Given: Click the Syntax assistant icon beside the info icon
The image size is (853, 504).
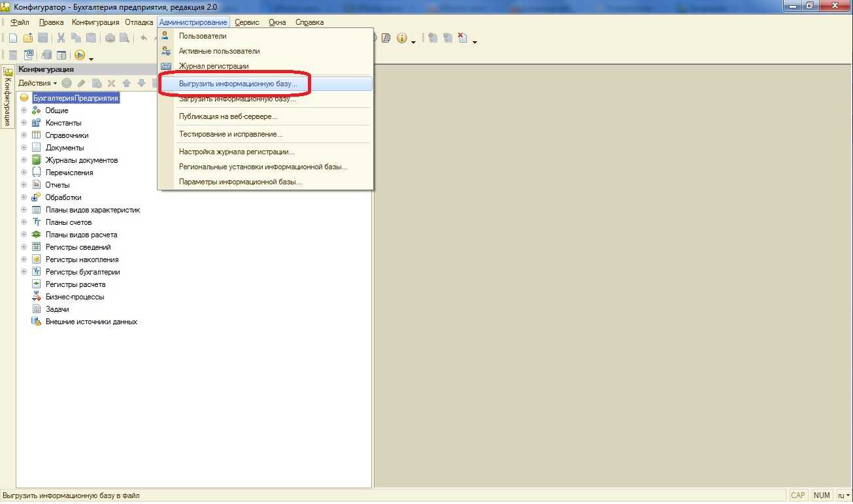Looking at the screenshot, I should [x=386, y=39].
